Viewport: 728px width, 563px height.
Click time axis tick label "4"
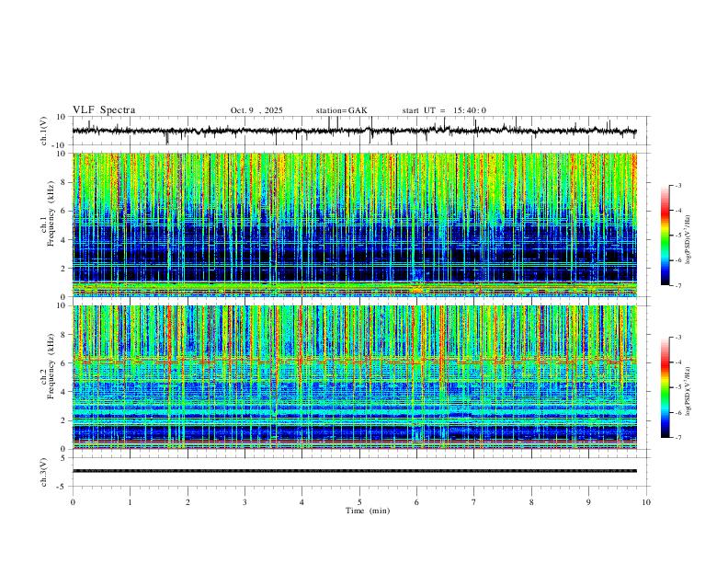(301, 502)
